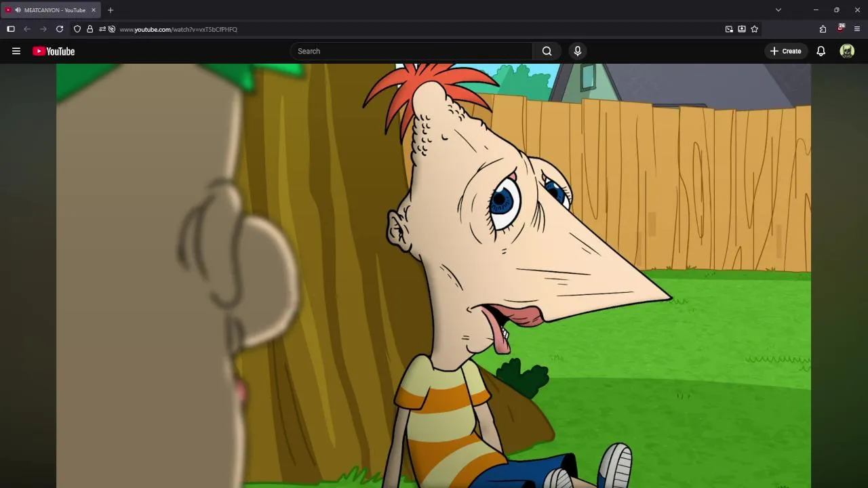Go to the YouTube home logo
Screen dimensions: 868x488
54,51
